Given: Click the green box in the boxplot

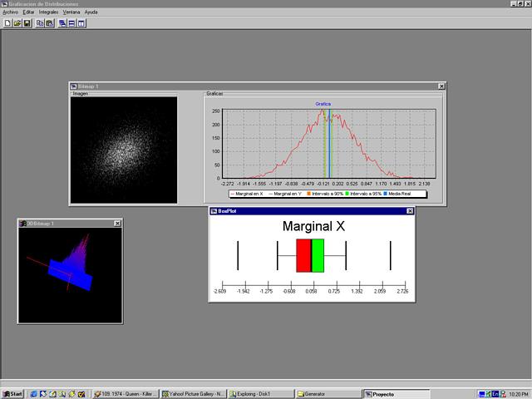Looking at the screenshot, I should 318,255.
